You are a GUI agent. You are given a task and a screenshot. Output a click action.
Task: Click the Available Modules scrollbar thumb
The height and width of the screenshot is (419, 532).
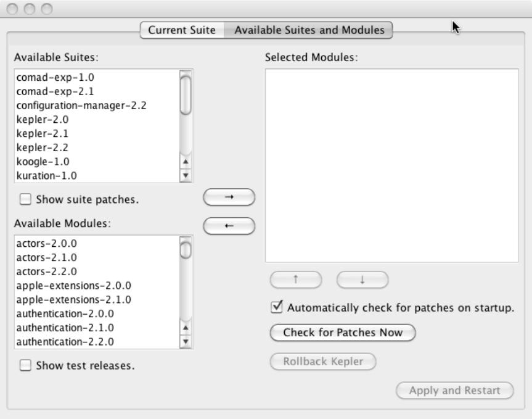[x=186, y=249]
